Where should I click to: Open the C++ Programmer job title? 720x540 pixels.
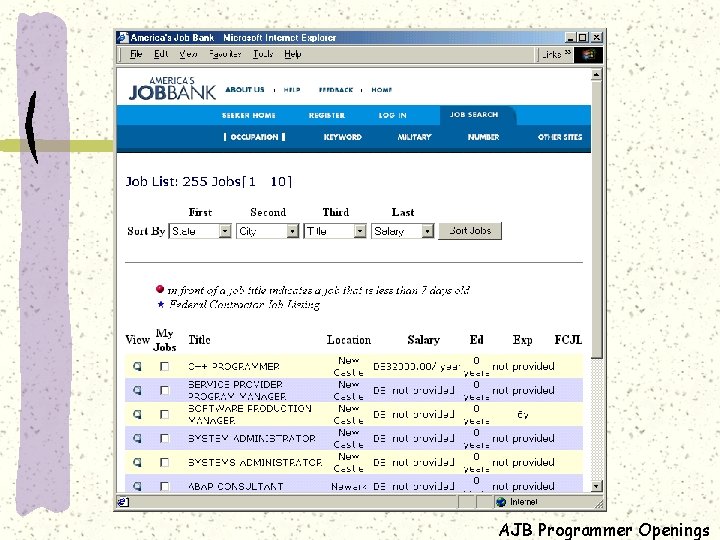(x=234, y=366)
